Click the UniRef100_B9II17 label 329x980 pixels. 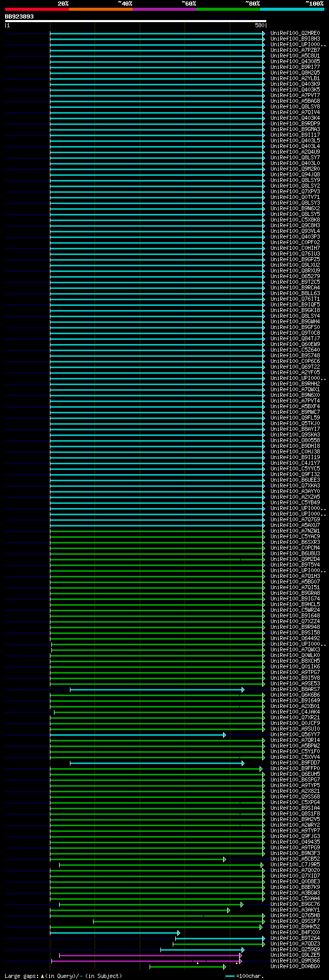click(x=295, y=135)
